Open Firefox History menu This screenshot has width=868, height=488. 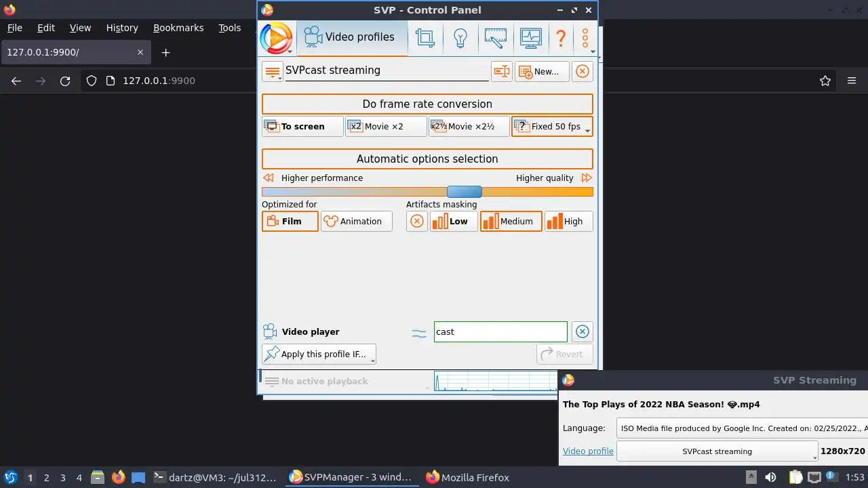coord(122,28)
